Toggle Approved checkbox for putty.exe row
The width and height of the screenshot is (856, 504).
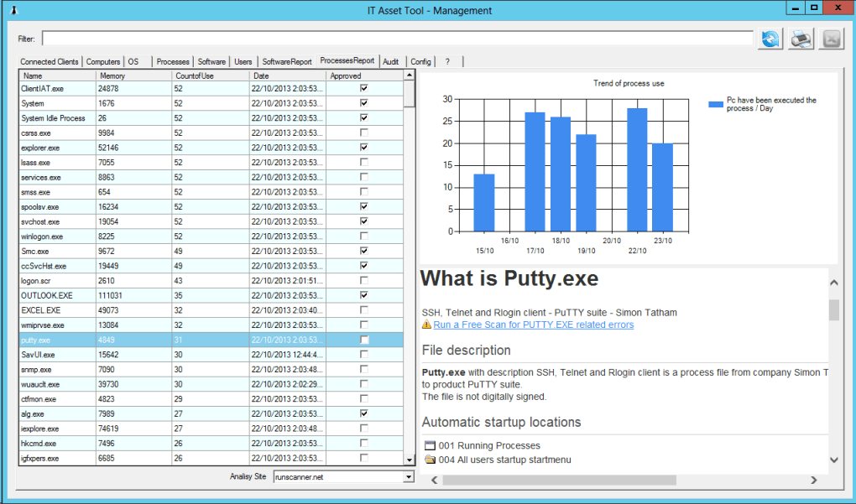[x=363, y=340]
